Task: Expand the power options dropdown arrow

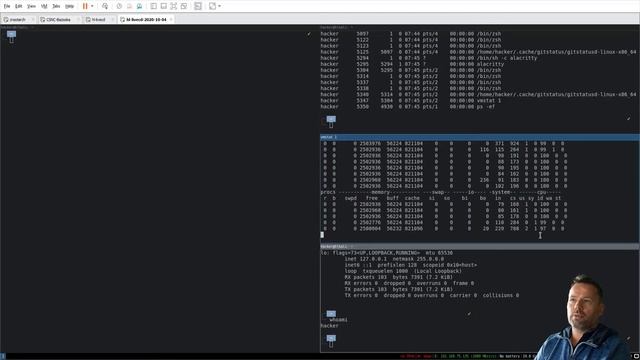Action: tap(92, 6)
